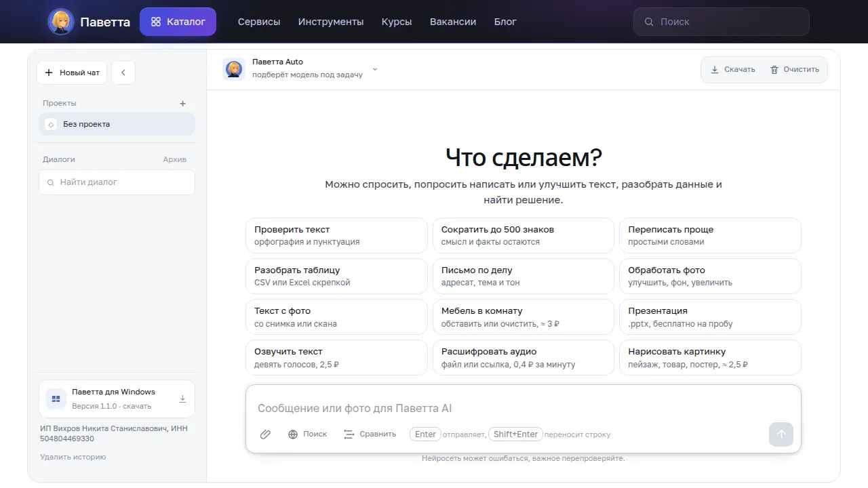Pick the Текст с фото card
The width and height of the screenshot is (868, 488).
(336, 317)
